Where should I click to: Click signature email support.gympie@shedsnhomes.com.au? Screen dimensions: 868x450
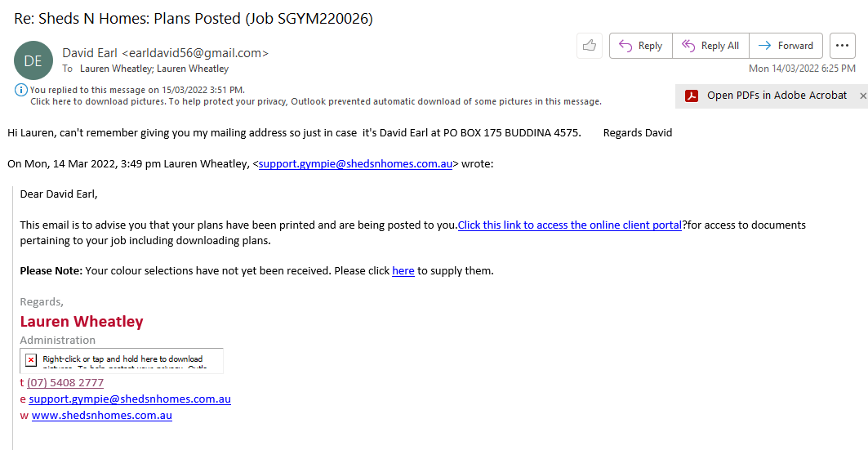(x=130, y=399)
